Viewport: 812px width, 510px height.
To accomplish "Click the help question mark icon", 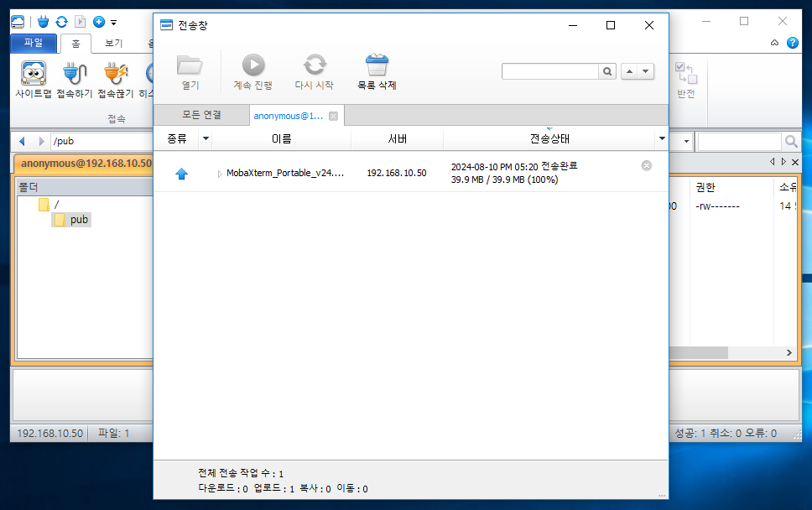I will pos(793,43).
